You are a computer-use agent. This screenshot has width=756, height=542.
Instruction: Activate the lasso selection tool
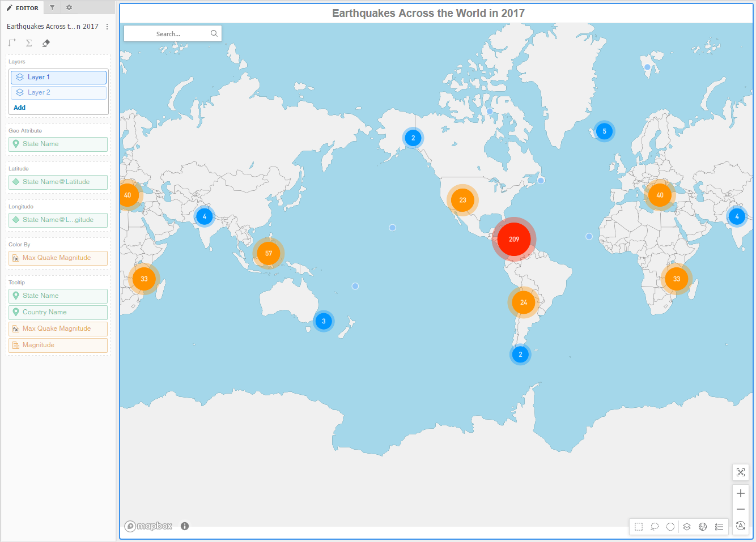(655, 526)
